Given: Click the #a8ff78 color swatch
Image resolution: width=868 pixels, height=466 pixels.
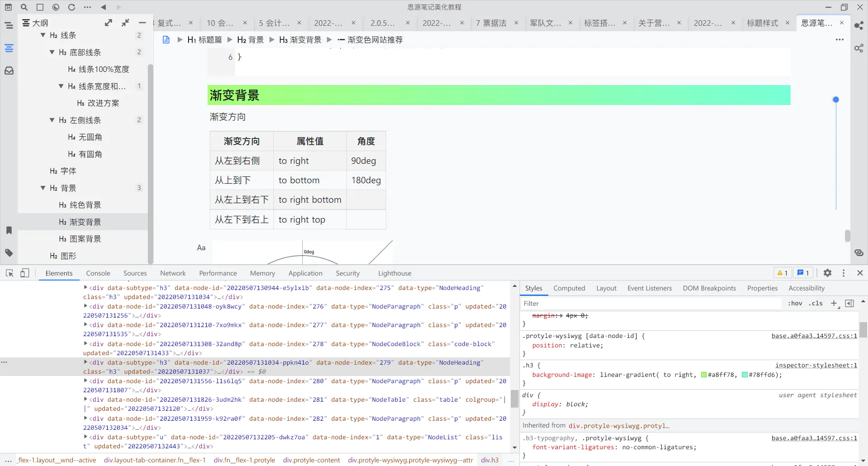Looking at the screenshot, I should 703,375.
